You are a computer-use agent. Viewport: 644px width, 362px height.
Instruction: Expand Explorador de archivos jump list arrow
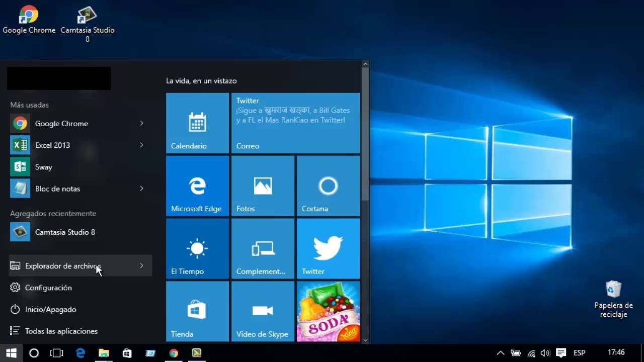coord(141,265)
